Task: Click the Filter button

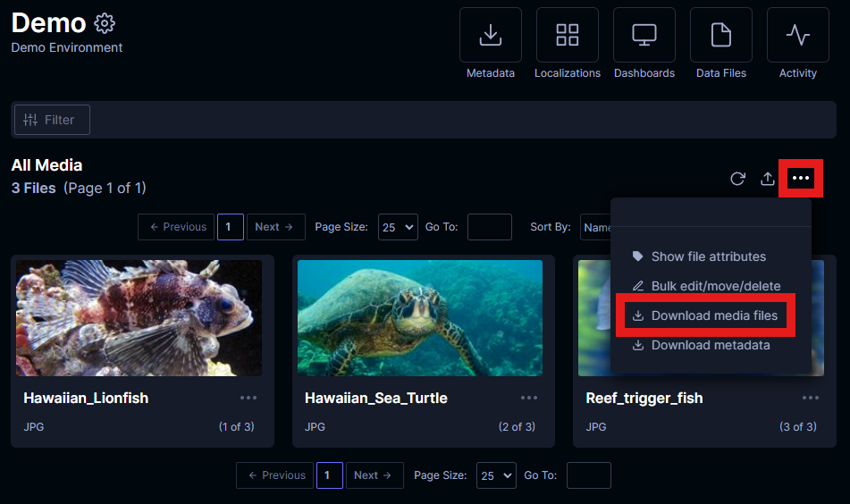Action: click(52, 120)
